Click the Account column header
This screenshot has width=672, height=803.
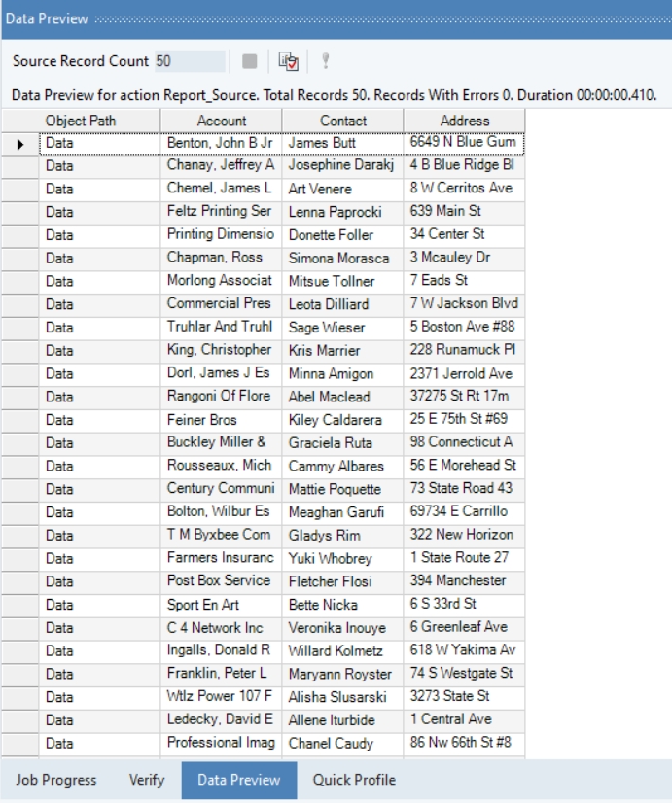(222, 121)
